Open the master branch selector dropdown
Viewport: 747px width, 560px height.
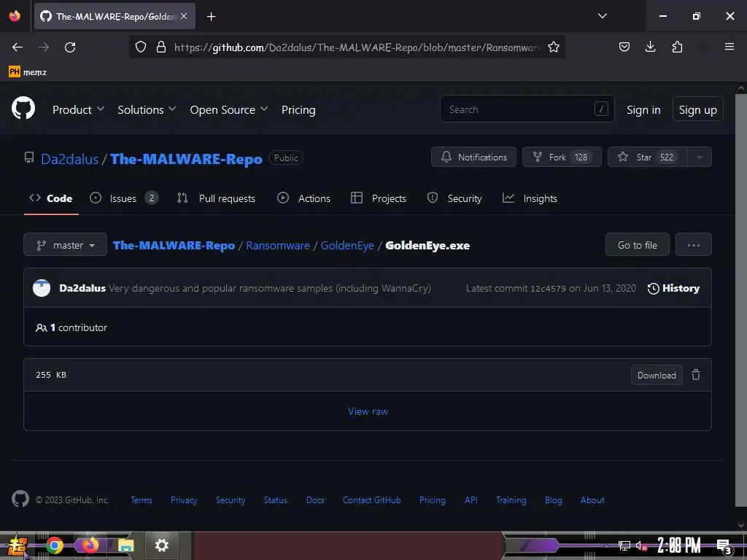pyautogui.click(x=65, y=245)
